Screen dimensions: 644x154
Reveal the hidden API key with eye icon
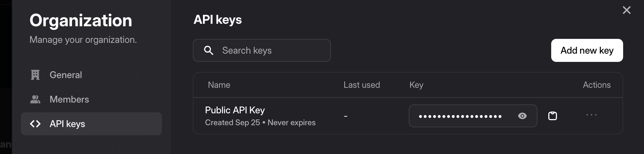(522, 116)
